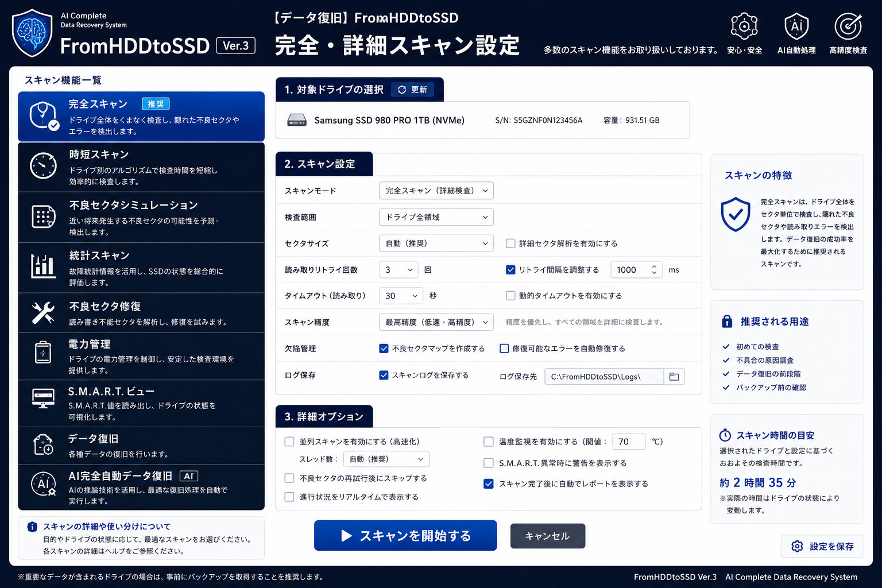Uncheck スキャン完了後に自動でレポートを表示する
Viewport: 882px width, 588px height.
click(489, 483)
